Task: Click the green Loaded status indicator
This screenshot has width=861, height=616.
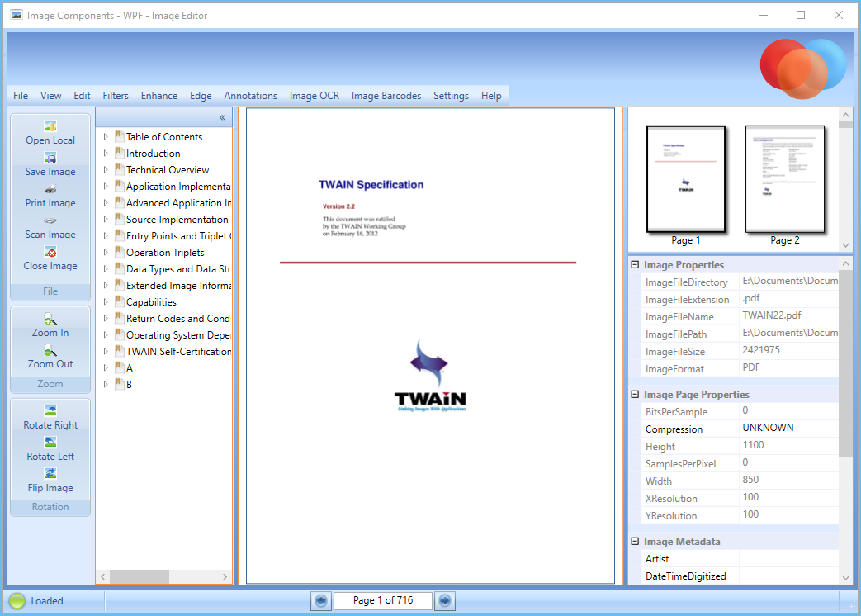Action: [17, 601]
